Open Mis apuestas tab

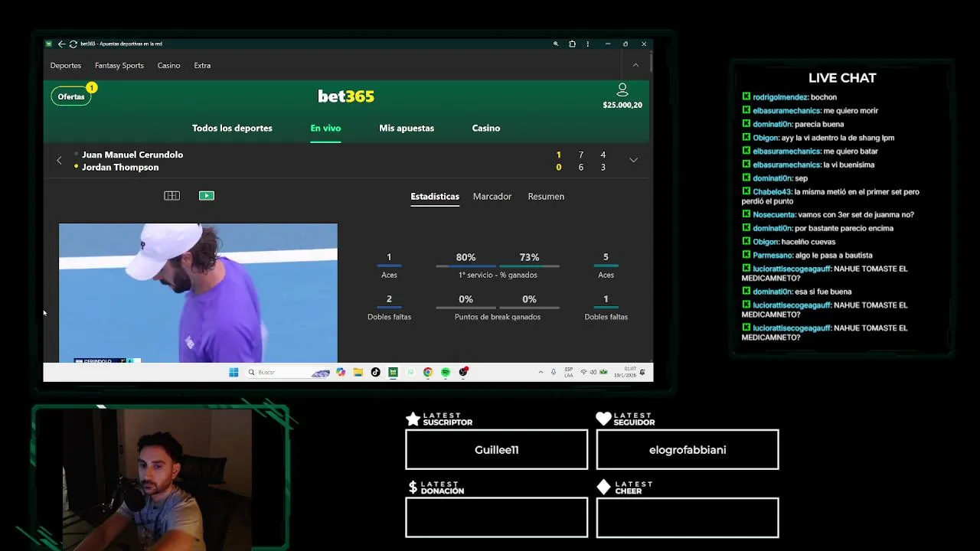(x=407, y=128)
